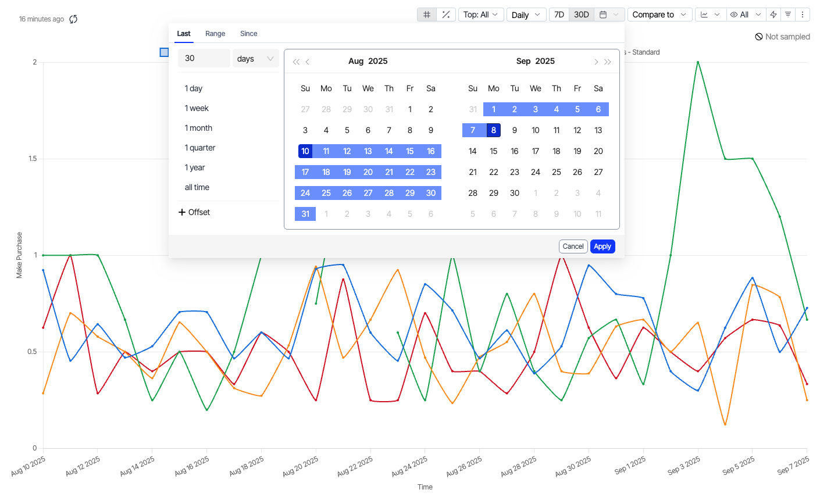Switch to absolute numbers (#) view

(427, 15)
